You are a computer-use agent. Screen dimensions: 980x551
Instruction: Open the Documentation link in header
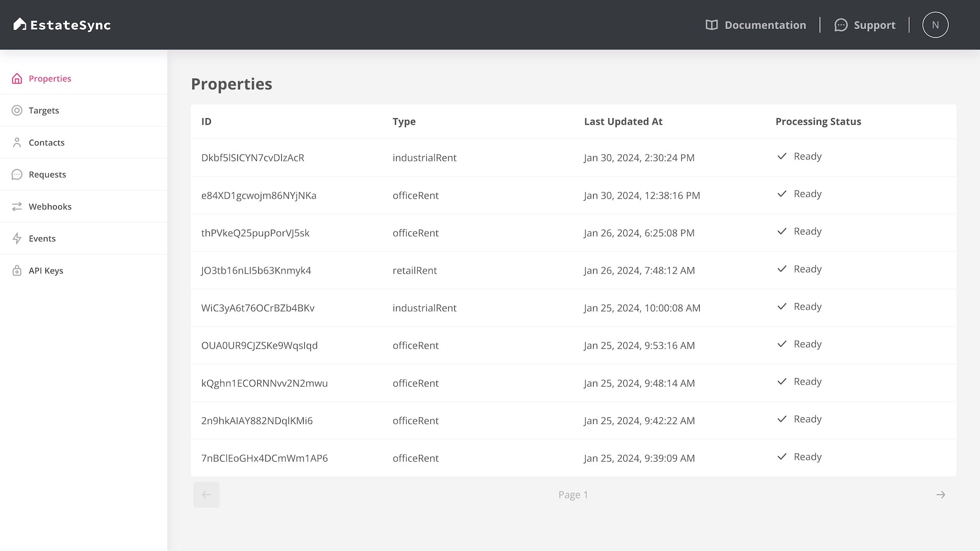[765, 25]
